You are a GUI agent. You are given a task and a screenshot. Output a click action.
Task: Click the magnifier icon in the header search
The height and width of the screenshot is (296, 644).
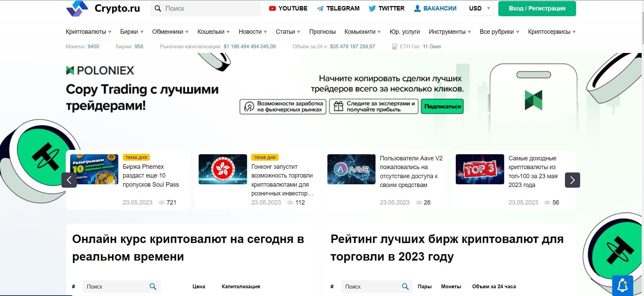pyautogui.click(x=158, y=8)
